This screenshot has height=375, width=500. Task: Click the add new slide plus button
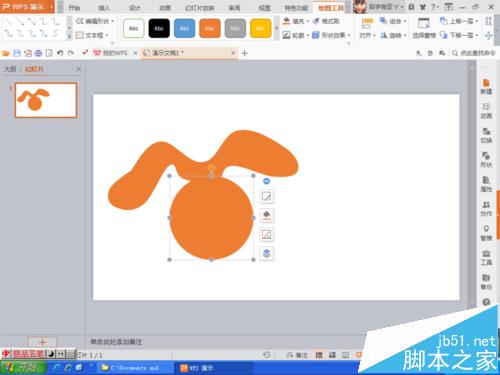pos(42,342)
